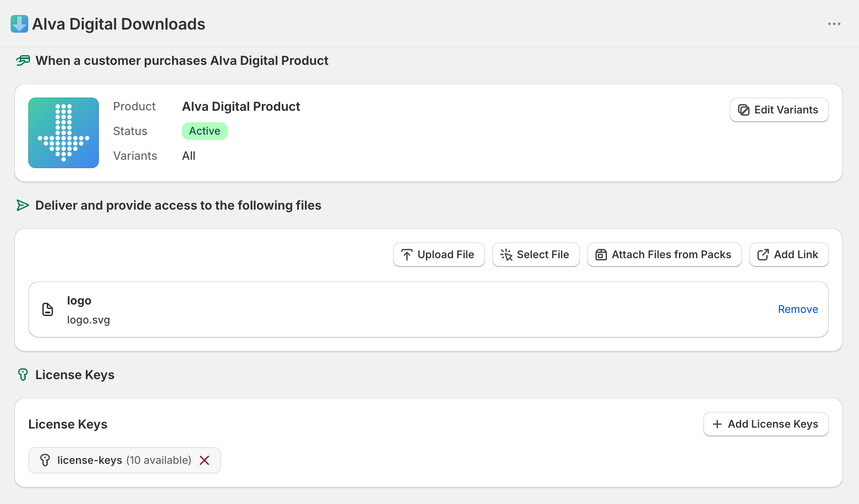
Task: Upload a file with Upload File
Action: (x=439, y=255)
